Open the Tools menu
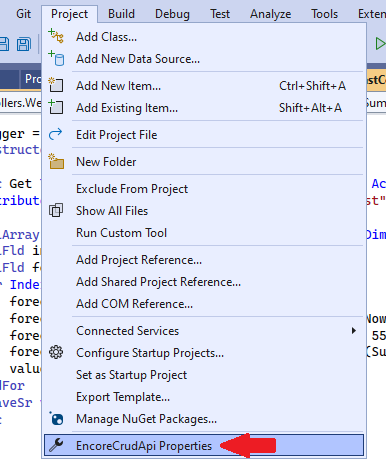Screen dimensions: 386x471 [x=324, y=14]
